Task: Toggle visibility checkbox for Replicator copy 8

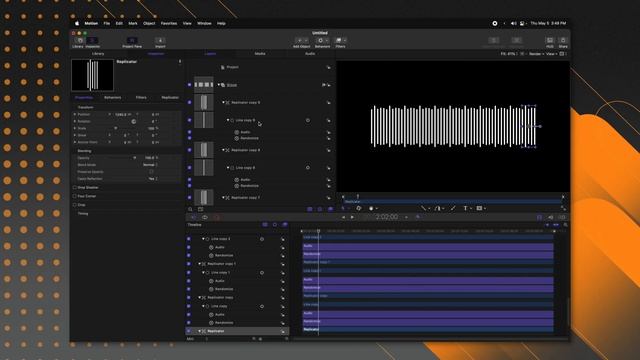Action: [189, 150]
